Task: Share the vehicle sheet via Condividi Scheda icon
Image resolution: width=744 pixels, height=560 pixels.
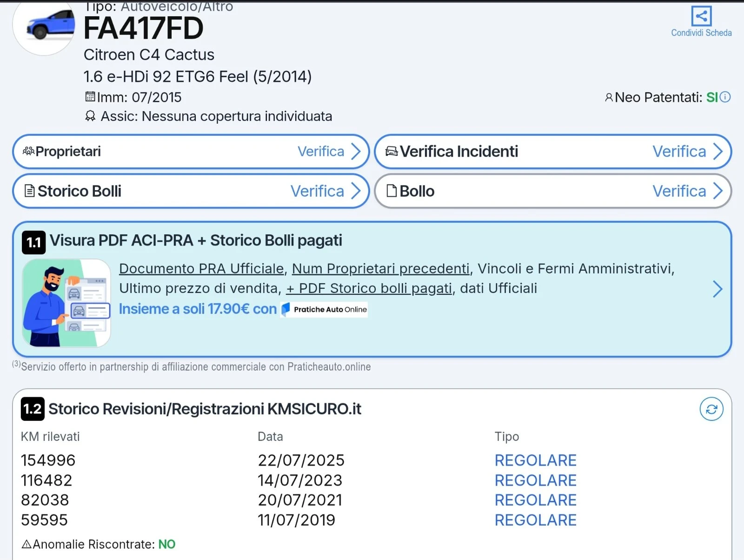Action: [x=701, y=16]
